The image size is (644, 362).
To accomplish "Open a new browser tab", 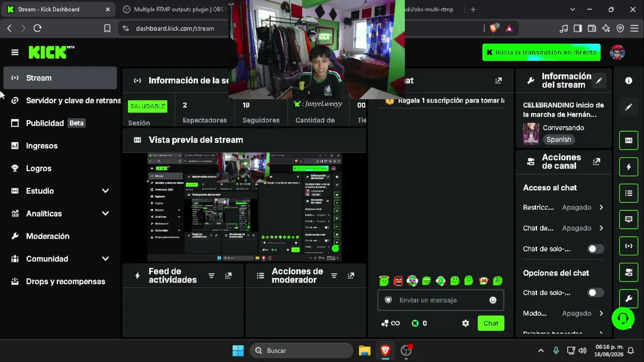I will (473, 9).
